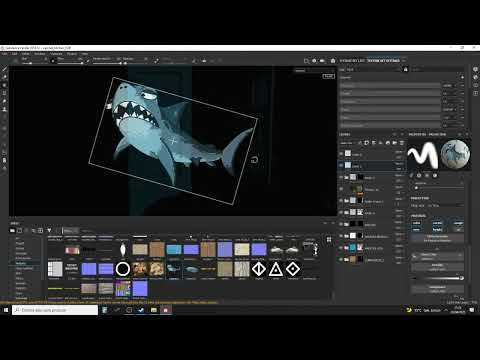This screenshot has width=480, height=360.
Task: Hide the selected second layer
Action: [341, 165]
